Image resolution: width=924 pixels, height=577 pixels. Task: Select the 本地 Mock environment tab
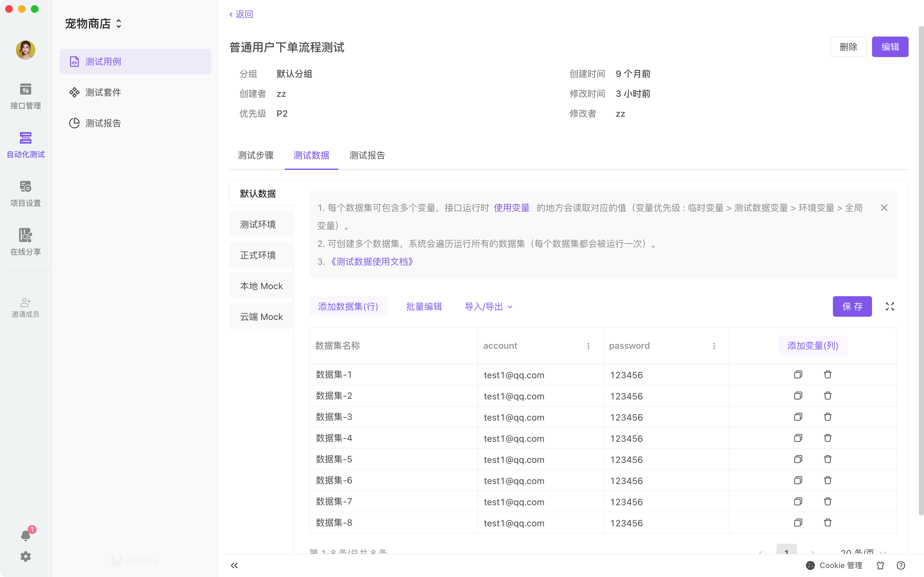coord(261,286)
